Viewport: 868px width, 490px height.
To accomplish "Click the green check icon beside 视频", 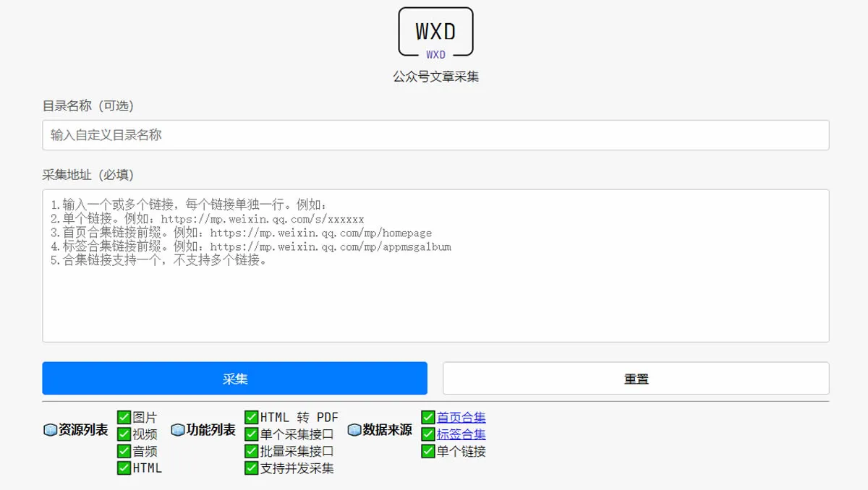I will (x=124, y=434).
